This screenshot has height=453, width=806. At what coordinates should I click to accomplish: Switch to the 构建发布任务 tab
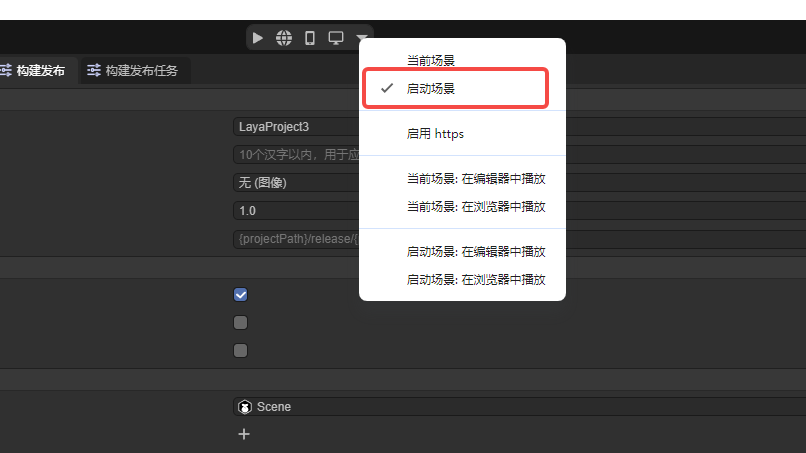point(141,71)
